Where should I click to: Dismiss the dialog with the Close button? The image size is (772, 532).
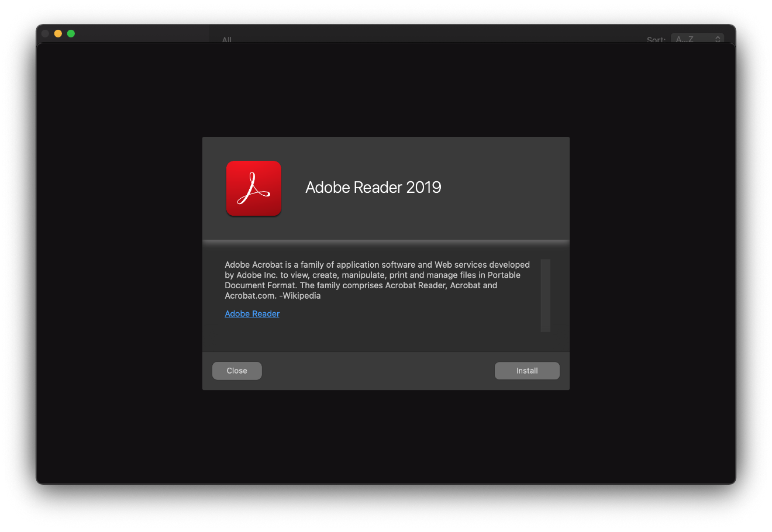point(237,371)
